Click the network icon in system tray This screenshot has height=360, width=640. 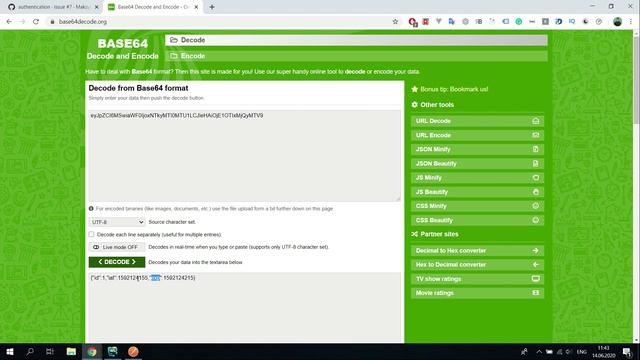click(560, 352)
